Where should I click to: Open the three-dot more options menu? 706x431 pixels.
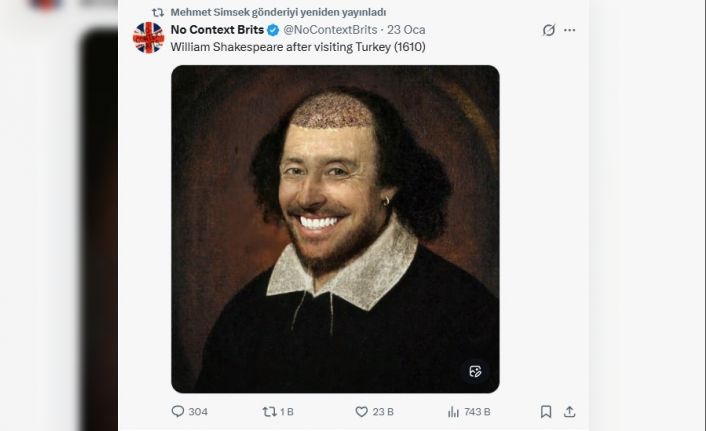tap(570, 30)
